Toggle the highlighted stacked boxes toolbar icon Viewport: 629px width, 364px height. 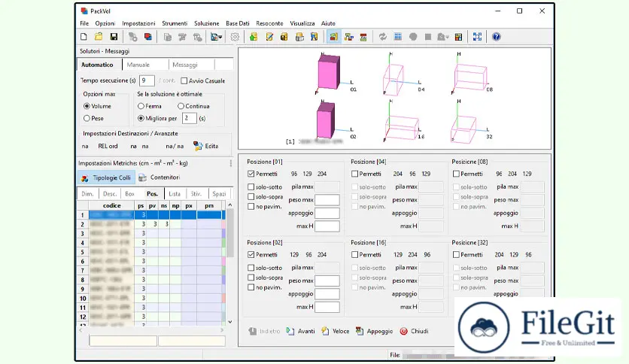tap(333, 37)
